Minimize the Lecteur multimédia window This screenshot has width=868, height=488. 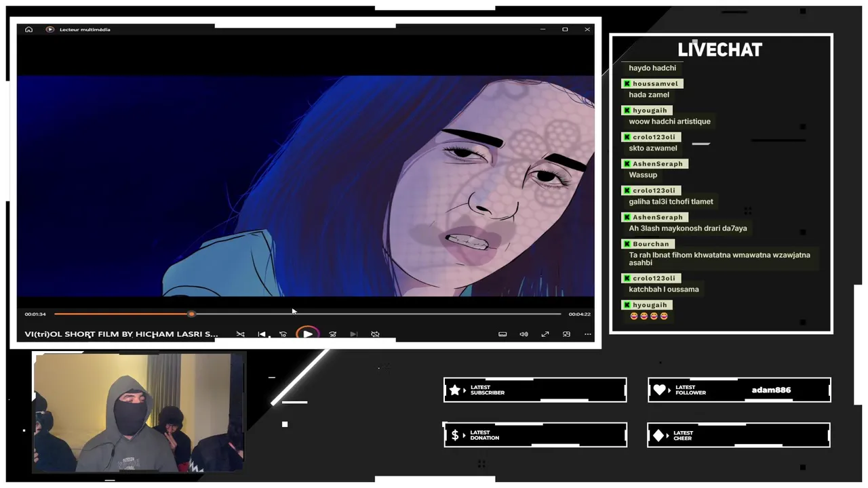(x=542, y=29)
